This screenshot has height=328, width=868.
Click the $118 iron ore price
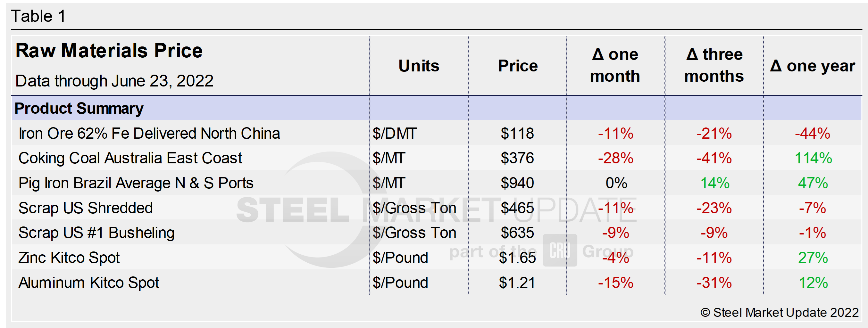pos(517,133)
